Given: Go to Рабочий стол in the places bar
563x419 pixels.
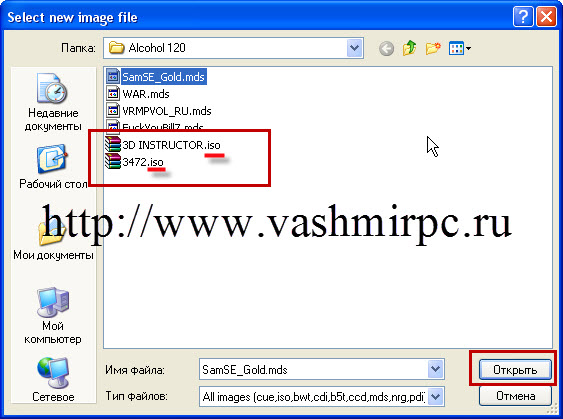Looking at the screenshot, I should [53, 166].
